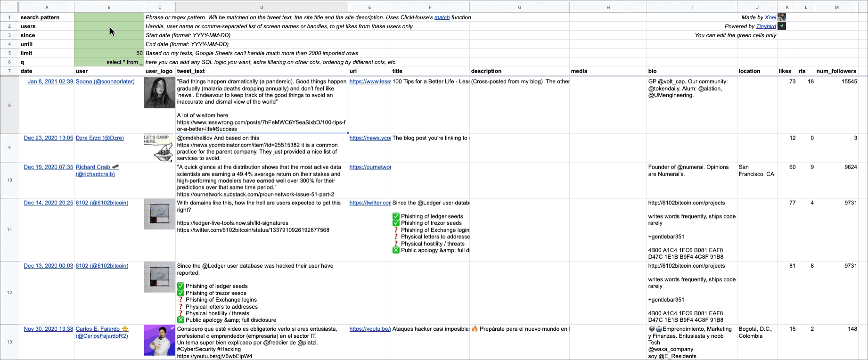Select the green since date cell
This screenshot has width=868, height=360.
[109, 35]
